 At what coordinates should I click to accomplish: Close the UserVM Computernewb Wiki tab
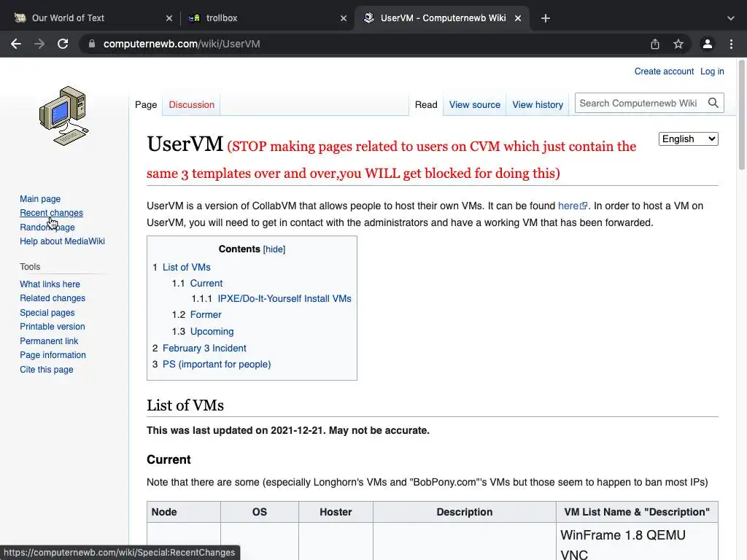coord(518,18)
